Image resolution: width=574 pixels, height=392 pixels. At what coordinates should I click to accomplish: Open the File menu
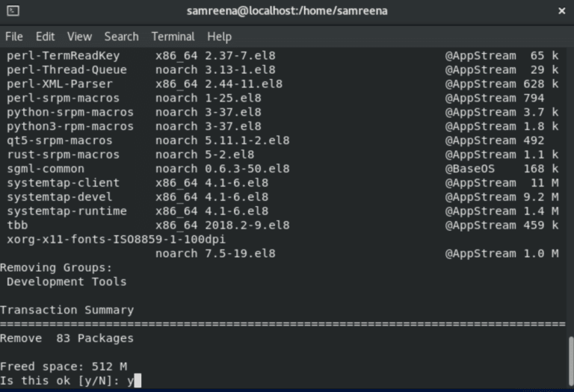pyautogui.click(x=13, y=37)
